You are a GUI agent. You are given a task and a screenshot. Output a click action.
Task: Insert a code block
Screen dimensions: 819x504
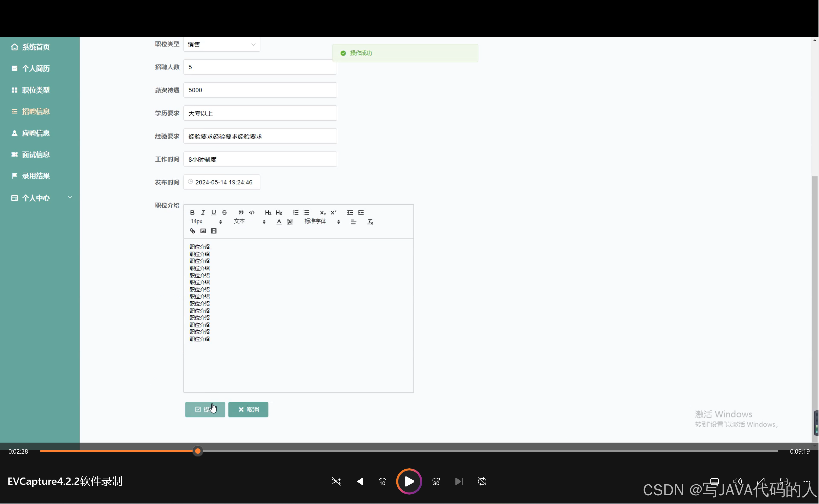(252, 212)
